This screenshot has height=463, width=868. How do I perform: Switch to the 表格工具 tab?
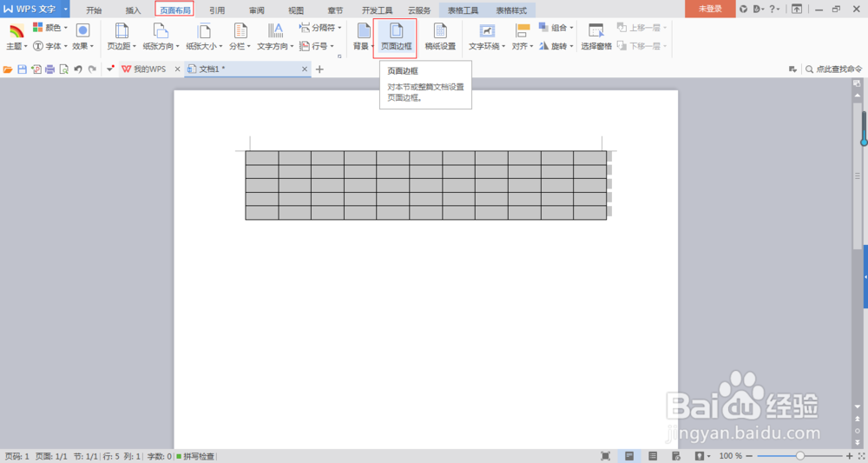tap(463, 10)
